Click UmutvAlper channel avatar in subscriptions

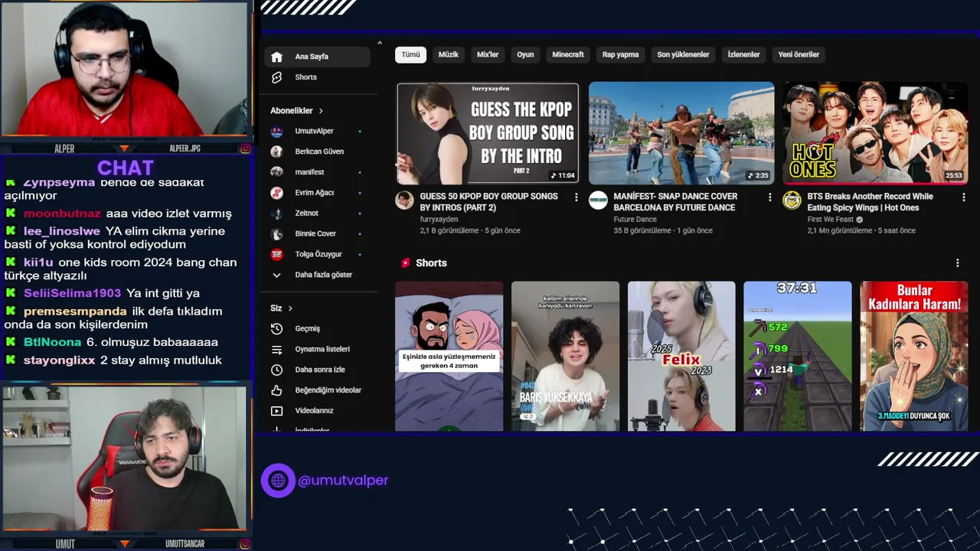point(277,132)
